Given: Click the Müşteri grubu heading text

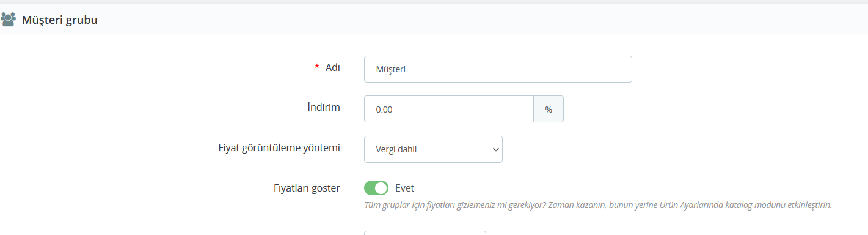Looking at the screenshot, I should point(60,20).
